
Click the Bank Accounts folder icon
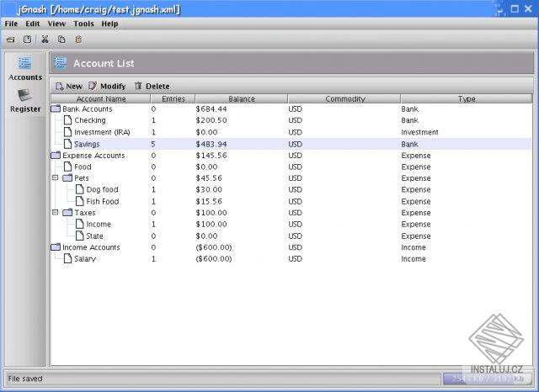(x=56, y=109)
